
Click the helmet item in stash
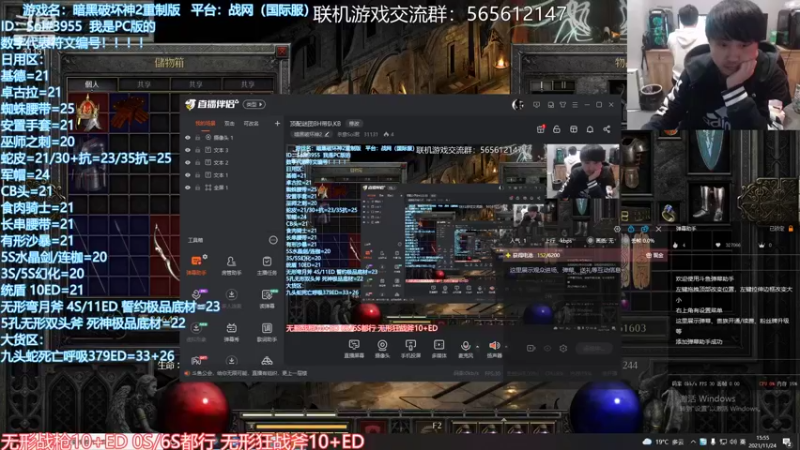[x=88, y=112]
